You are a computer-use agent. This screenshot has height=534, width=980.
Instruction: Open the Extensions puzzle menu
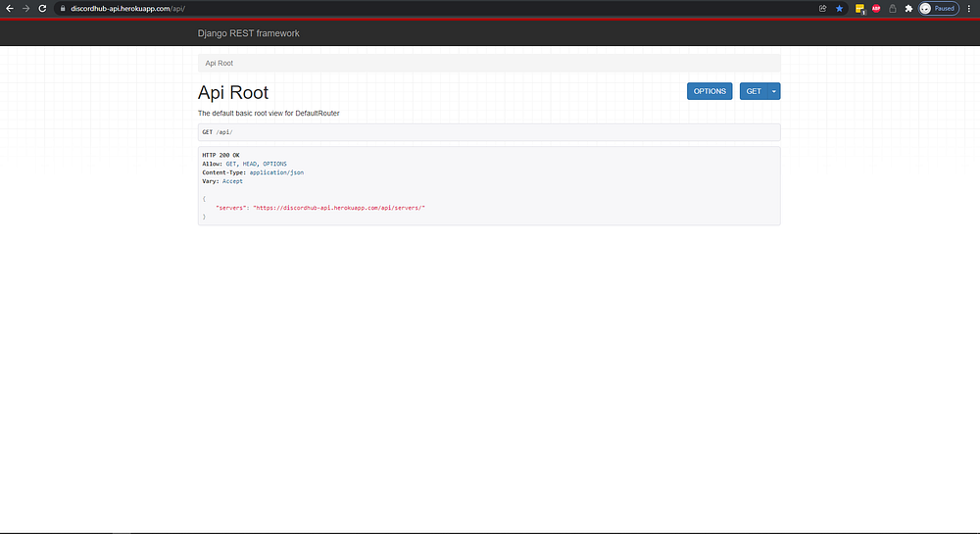(x=908, y=9)
